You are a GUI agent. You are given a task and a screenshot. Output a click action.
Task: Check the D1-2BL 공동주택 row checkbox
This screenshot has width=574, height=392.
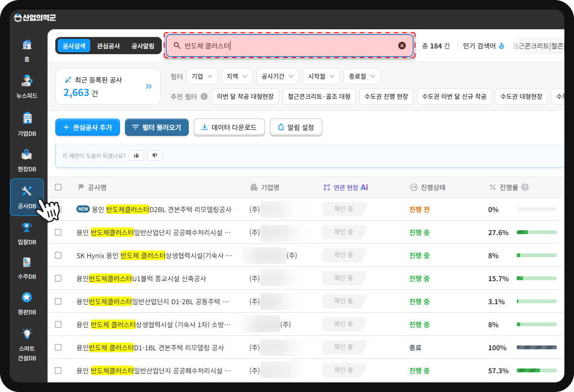point(58,301)
